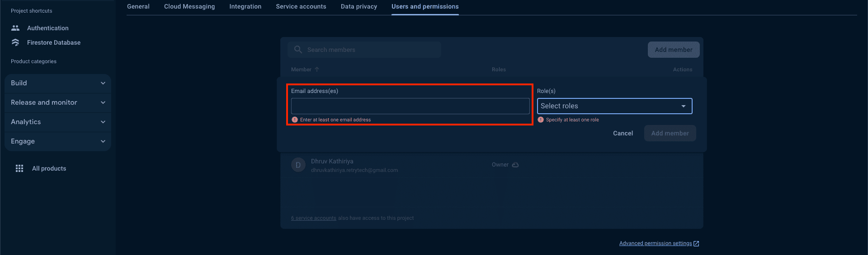Open the 6 service accounts link
This screenshot has width=868, height=255.
tap(314, 218)
